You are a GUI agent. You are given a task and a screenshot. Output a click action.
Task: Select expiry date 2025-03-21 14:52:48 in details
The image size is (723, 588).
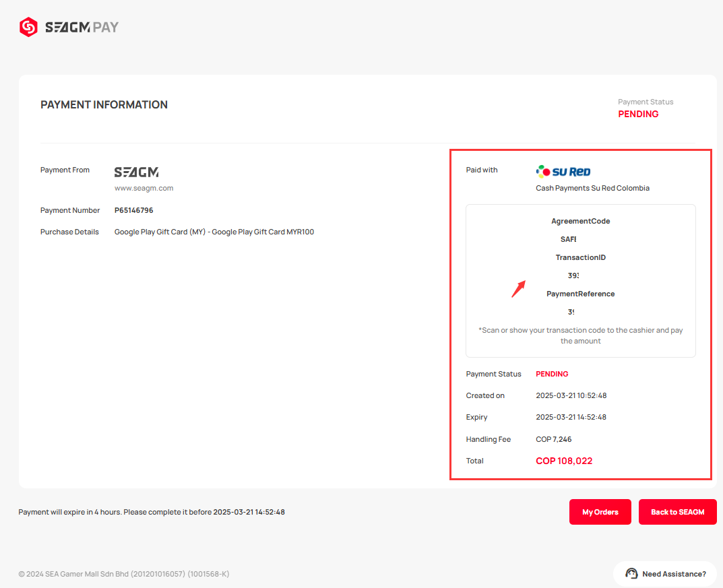tap(571, 417)
